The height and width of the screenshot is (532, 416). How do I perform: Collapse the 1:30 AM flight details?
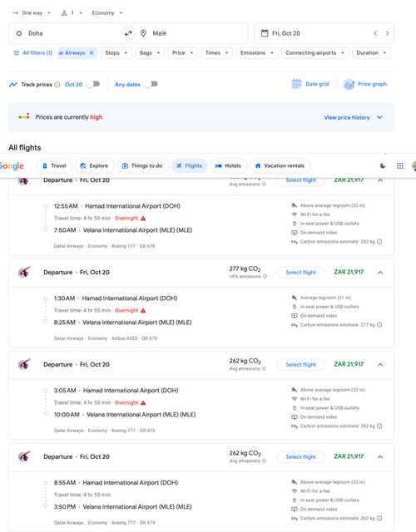(380, 273)
